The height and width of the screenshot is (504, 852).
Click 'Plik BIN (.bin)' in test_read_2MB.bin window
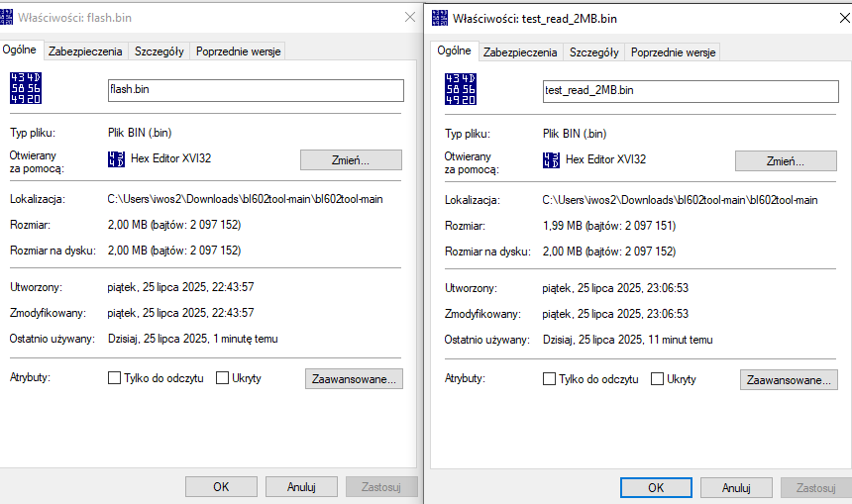(575, 134)
